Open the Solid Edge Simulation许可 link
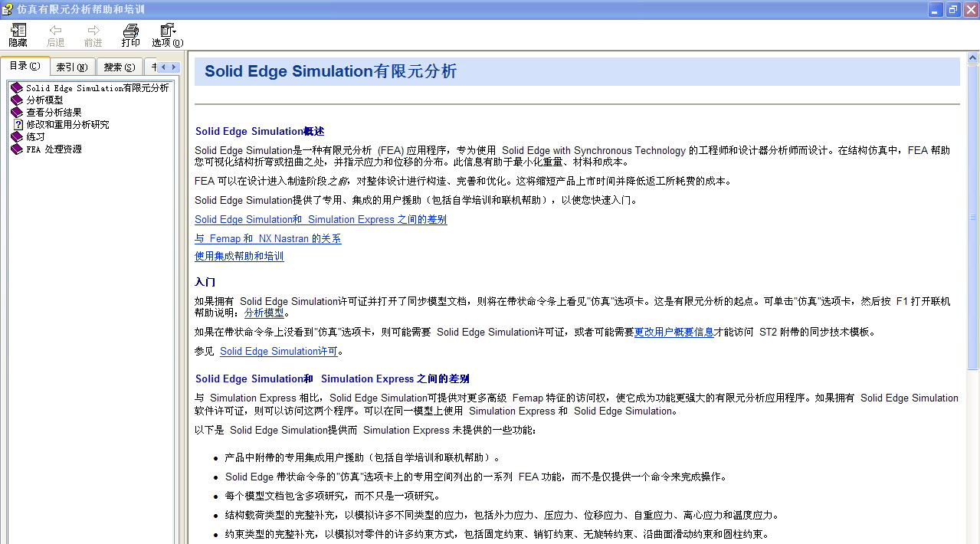Viewport: 980px width, 544px height. coord(279,352)
